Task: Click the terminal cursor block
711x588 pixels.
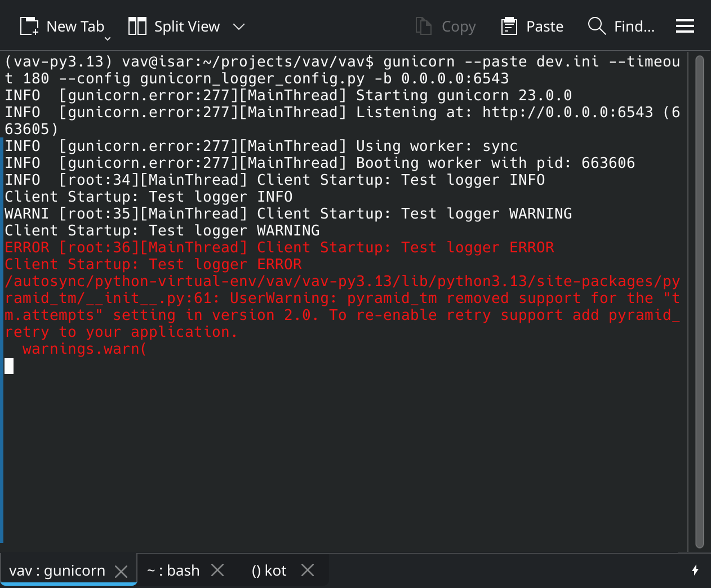Action: pos(9,366)
